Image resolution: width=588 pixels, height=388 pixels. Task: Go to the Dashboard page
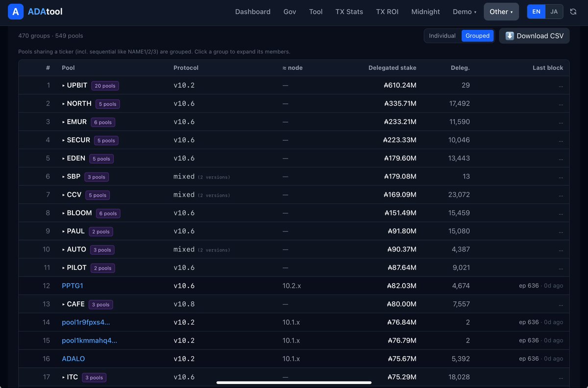(252, 11)
